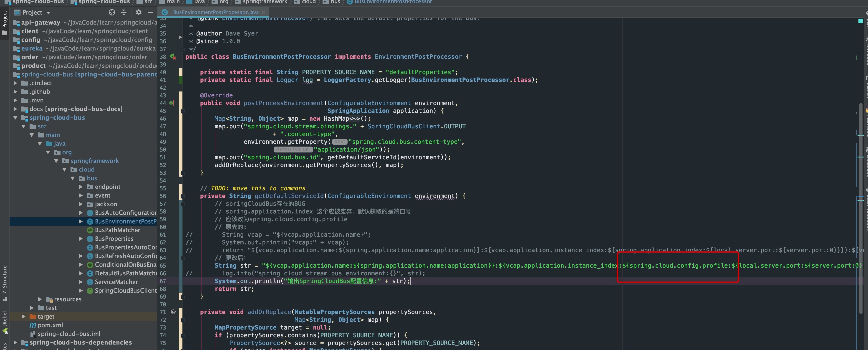Screen dimensions: 868x350
Task: Click the resources folder icon
Action: pos(49,299)
